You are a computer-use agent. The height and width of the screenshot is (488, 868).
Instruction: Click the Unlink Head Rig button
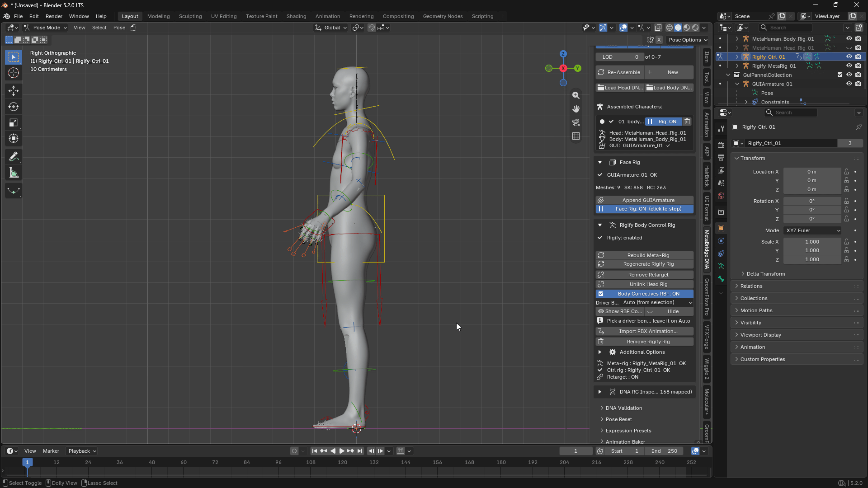click(644, 285)
